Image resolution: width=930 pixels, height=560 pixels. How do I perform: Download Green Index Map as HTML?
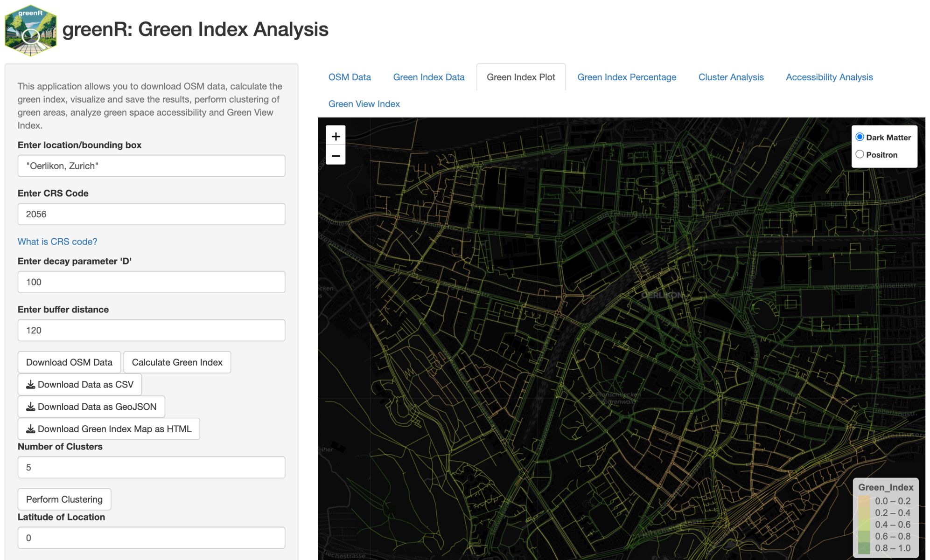(109, 429)
